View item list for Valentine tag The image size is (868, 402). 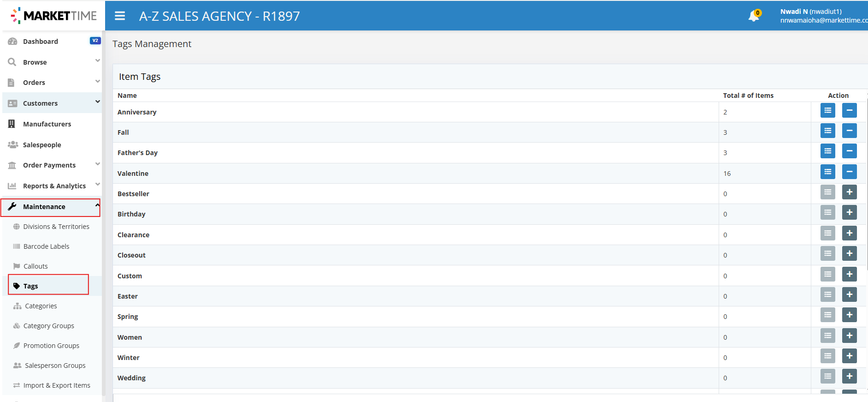(828, 172)
